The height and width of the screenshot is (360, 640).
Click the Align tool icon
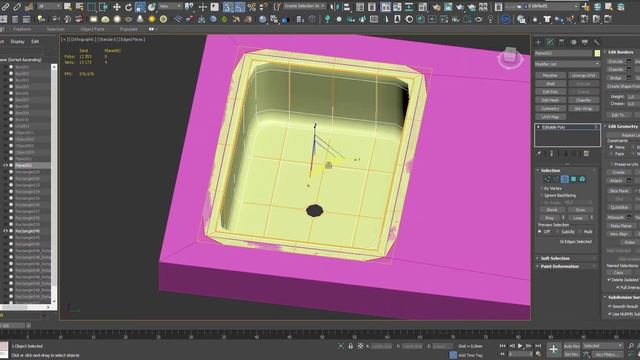[347, 7]
